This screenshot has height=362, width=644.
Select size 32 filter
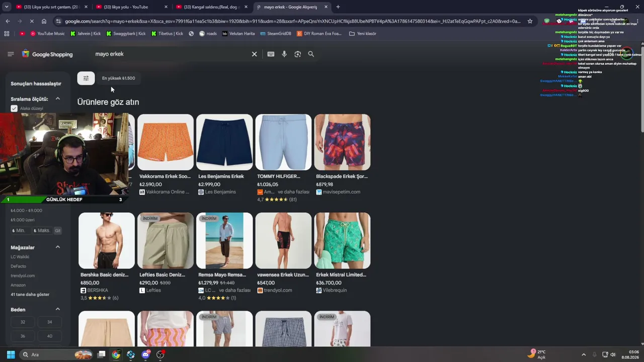pos(23,322)
